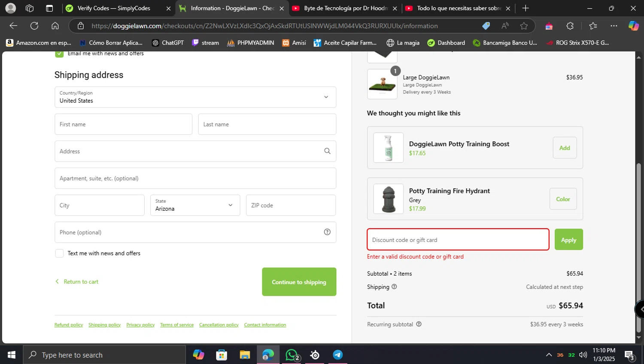The width and height of the screenshot is (644, 364).
Task: Open Privacy policy link
Action: click(x=140, y=325)
